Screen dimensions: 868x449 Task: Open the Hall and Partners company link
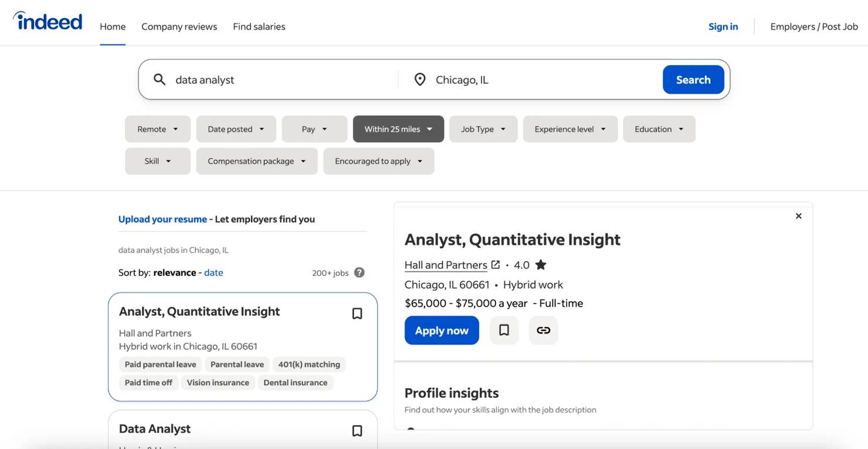446,265
